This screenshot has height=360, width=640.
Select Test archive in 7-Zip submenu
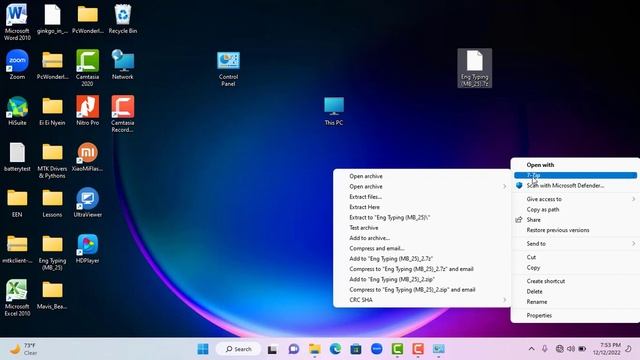[x=422, y=228]
